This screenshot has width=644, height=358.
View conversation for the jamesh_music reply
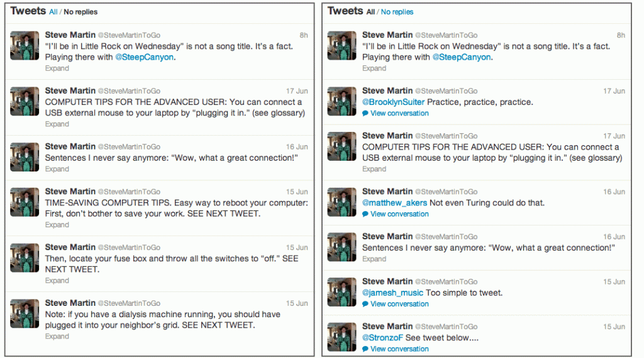[x=399, y=304]
